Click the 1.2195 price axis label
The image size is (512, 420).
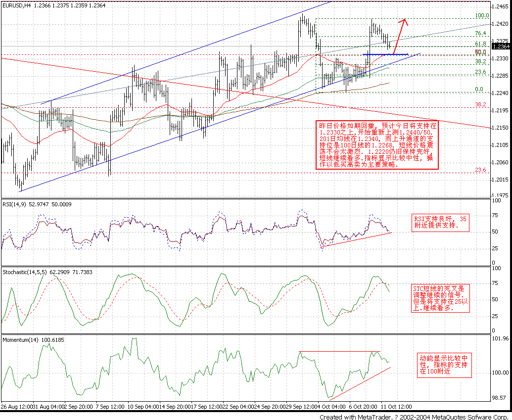pos(500,110)
